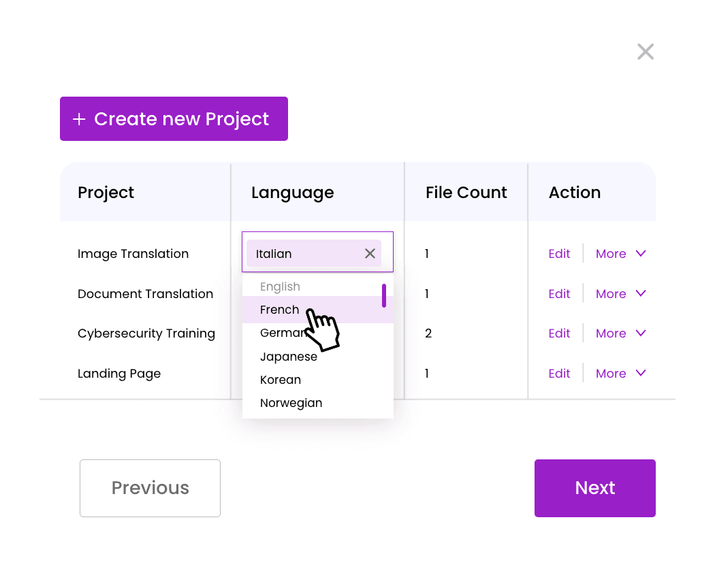
Task: Select Korean from the language dropdown
Action: pos(280,379)
